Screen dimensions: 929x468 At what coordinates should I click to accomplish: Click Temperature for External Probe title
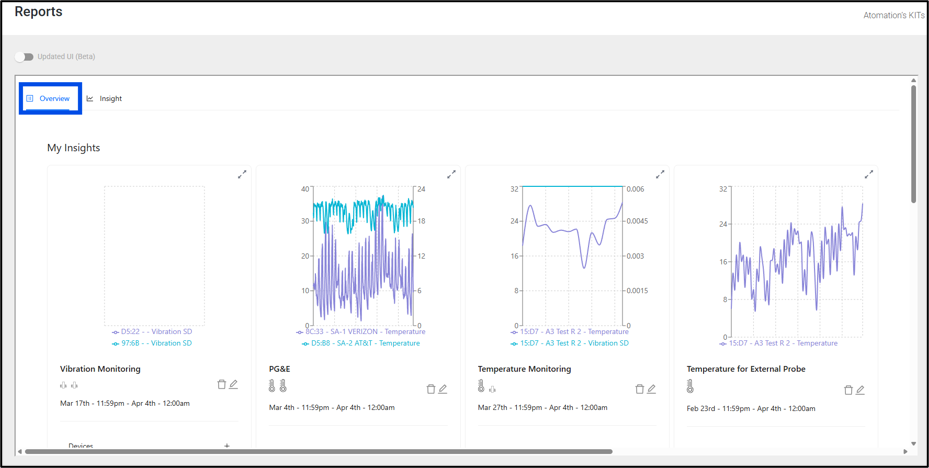[x=746, y=368]
